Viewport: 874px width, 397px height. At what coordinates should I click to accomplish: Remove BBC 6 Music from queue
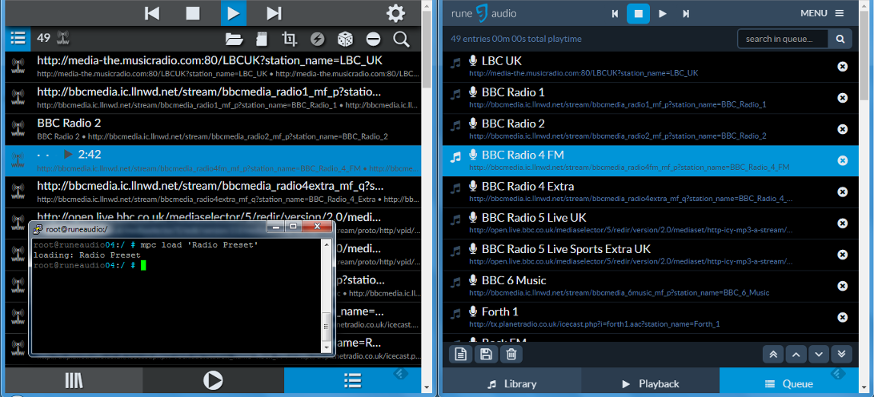[842, 286]
